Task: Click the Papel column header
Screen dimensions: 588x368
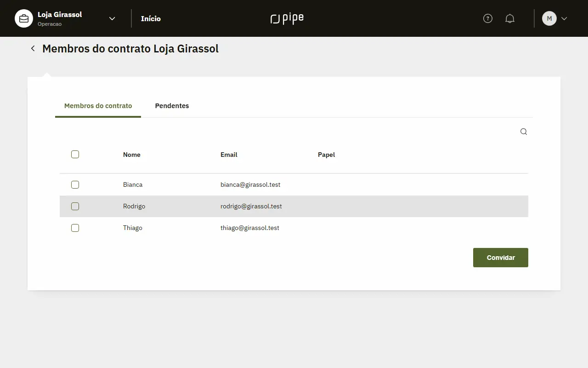Action: tap(326, 155)
